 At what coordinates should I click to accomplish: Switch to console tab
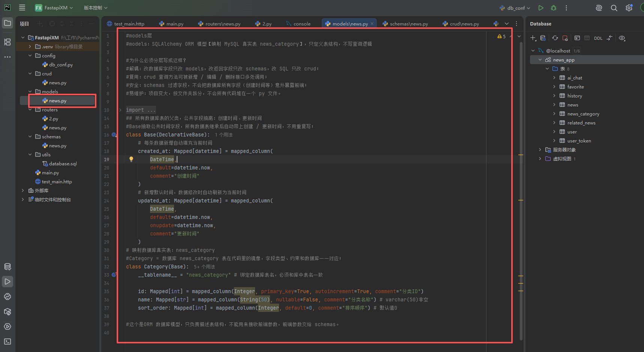(x=298, y=24)
